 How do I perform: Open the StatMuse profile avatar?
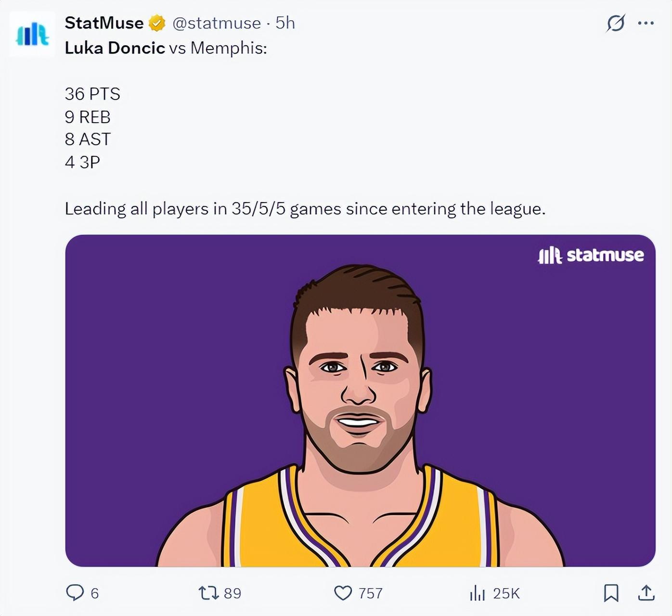tap(32, 35)
